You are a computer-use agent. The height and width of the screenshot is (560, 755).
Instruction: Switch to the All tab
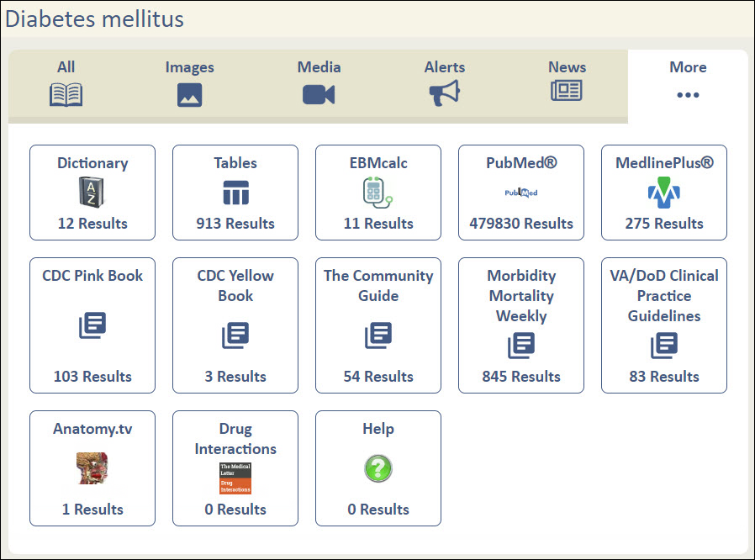tap(66, 82)
